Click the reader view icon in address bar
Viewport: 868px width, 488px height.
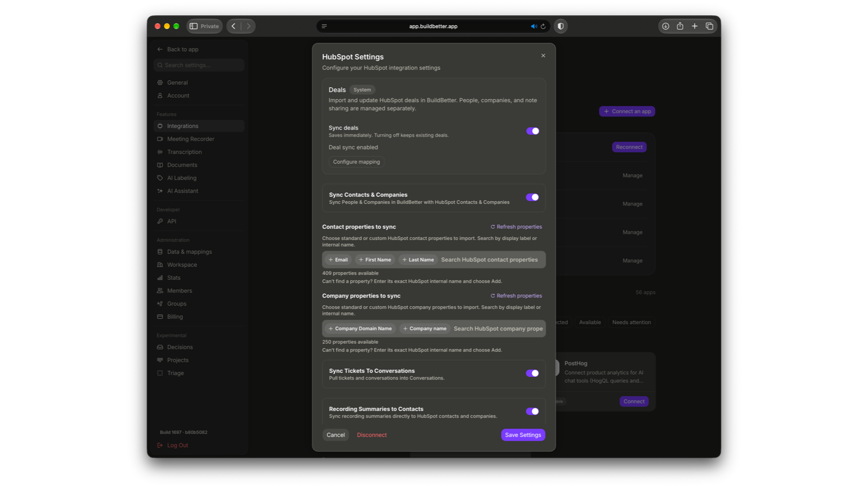pos(324,26)
